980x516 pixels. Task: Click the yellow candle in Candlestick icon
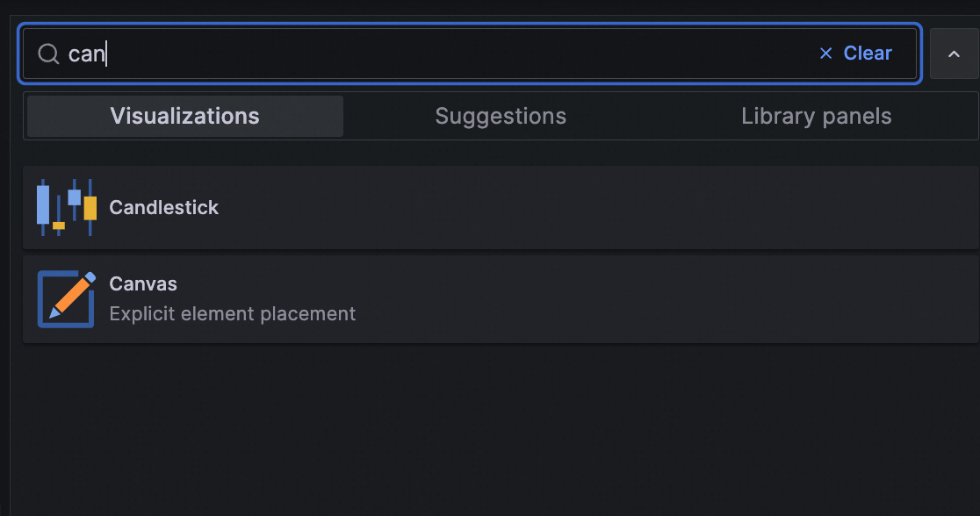tap(90, 208)
